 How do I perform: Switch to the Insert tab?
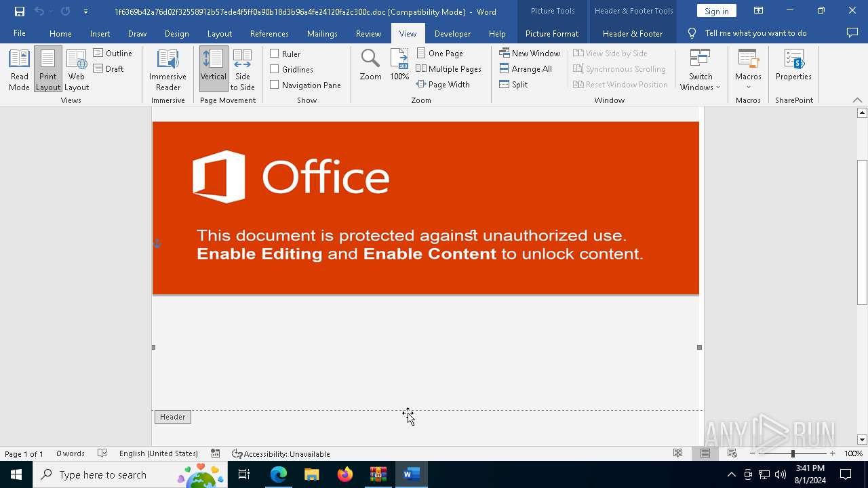coord(100,33)
